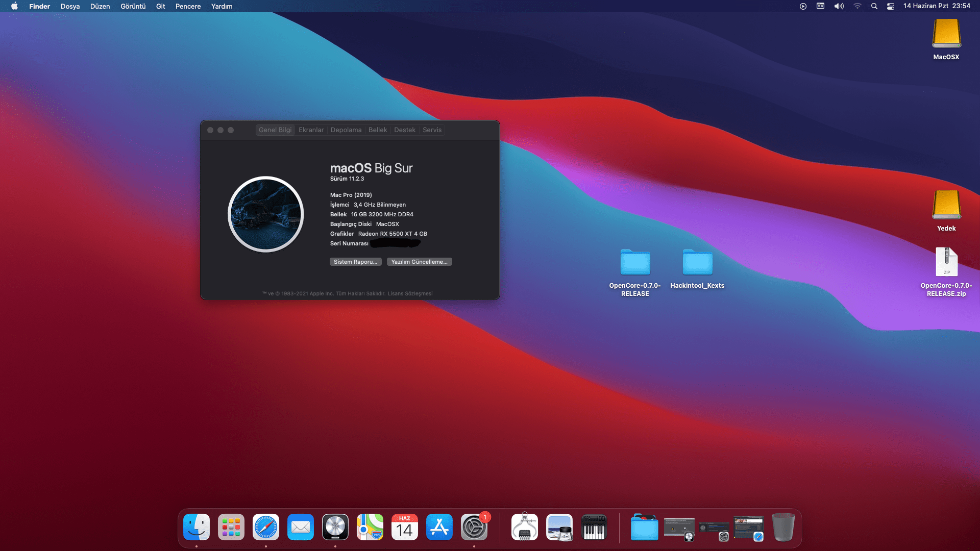
Task: Toggle the Wi-Fi status menu
Action: pos(857,6)
